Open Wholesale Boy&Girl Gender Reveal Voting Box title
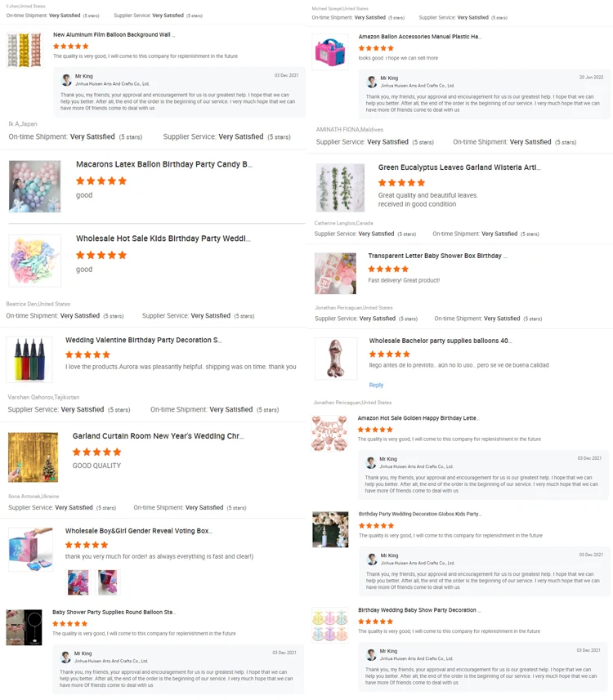The image size is (613, 700). click(138, 531)
